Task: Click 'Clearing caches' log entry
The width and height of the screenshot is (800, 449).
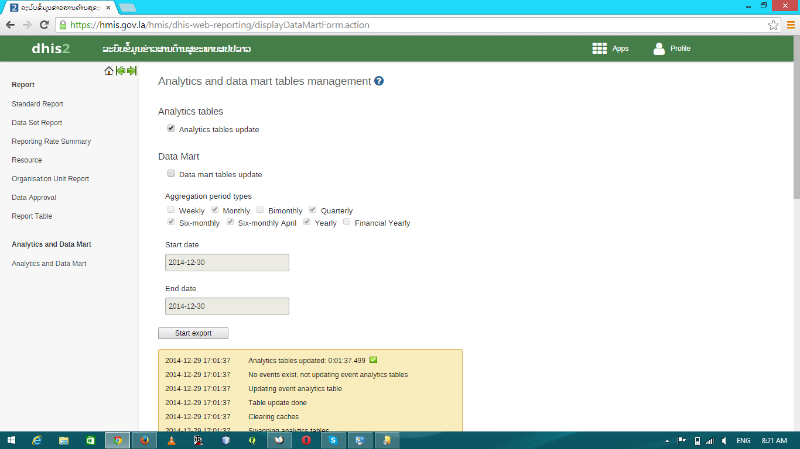Action: 273,417
